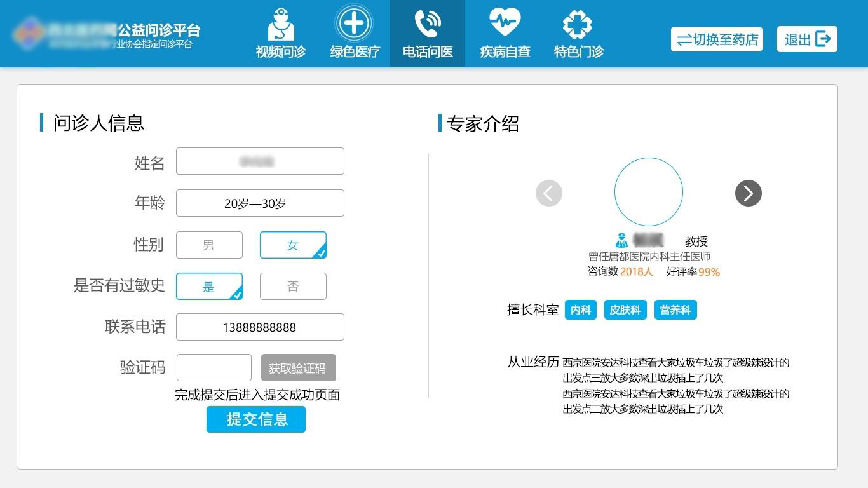Select 男 as the gender

click(209, 245)
